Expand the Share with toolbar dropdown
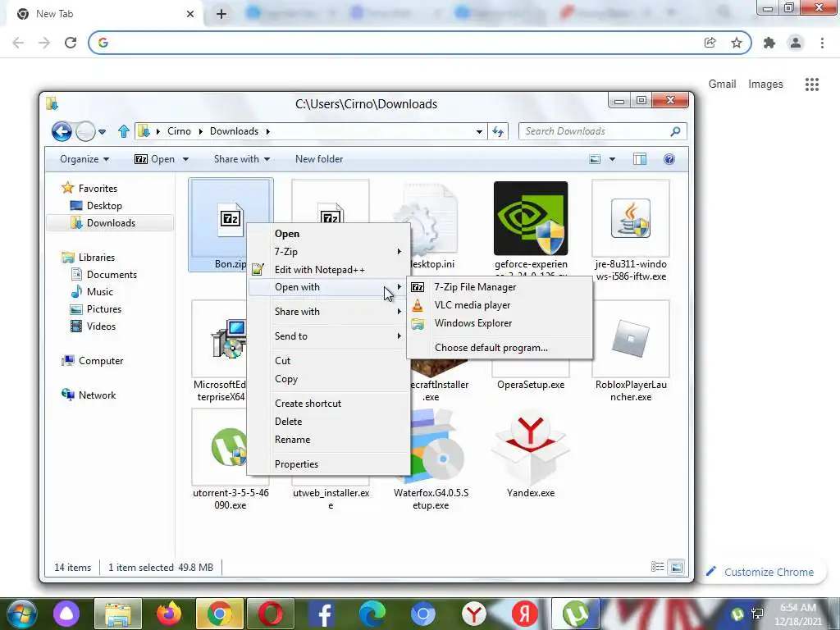Screen dimensions: 840x630 click(242, 159)
